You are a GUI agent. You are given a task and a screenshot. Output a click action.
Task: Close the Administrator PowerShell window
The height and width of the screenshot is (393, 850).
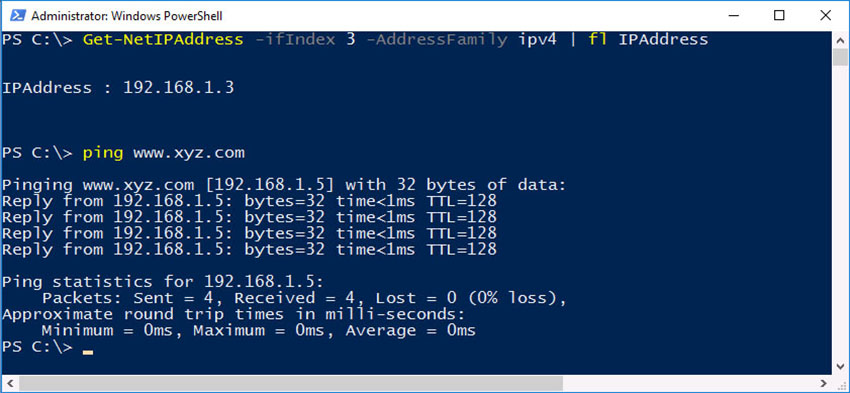[825, 16]
